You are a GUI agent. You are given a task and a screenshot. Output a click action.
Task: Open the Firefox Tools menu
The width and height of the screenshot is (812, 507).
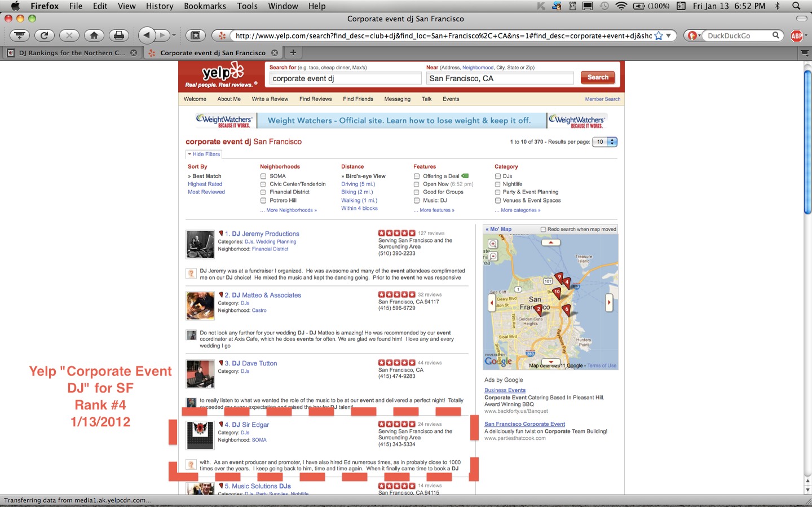coord(247,6)
